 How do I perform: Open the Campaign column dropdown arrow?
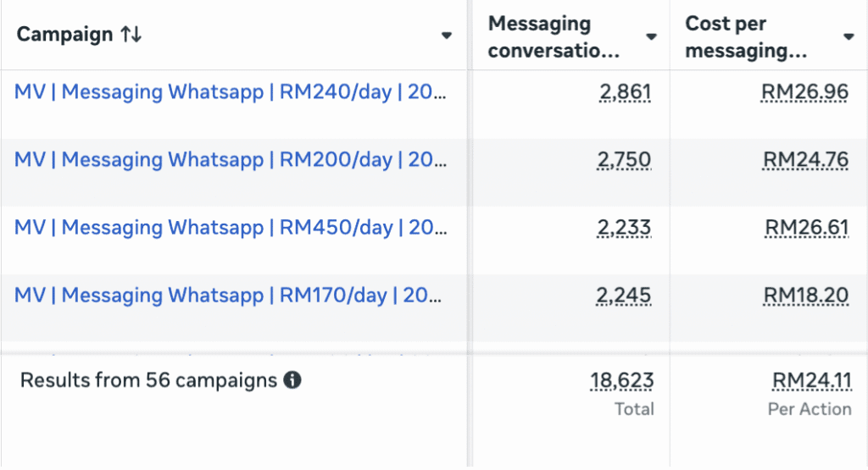(447, 36)
